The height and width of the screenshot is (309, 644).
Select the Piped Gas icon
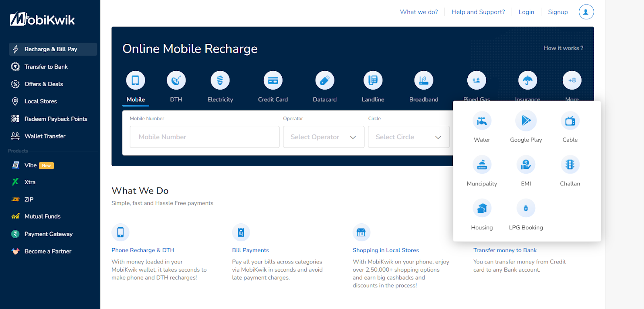coord(477,80)
